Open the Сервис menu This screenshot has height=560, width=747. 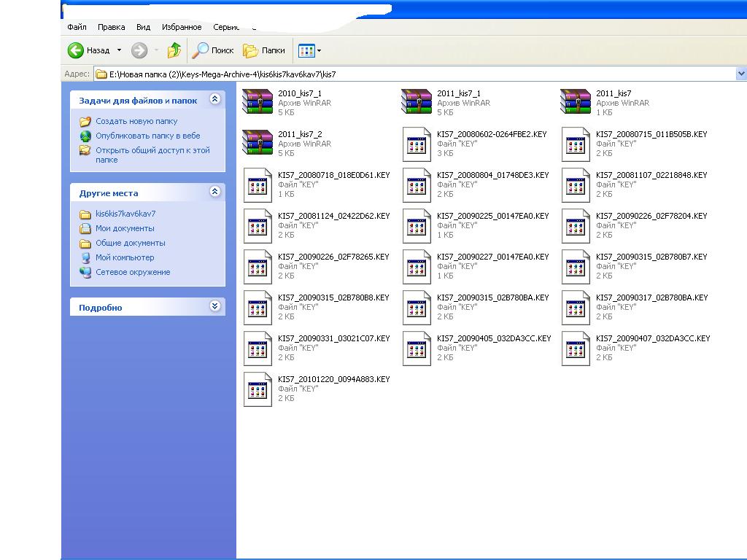[x=226, y=27]
